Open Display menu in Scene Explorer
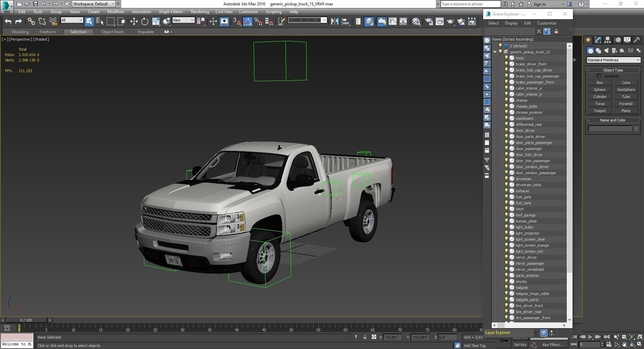Viewport: 644px width, 349px height. (x=511, y=23)
